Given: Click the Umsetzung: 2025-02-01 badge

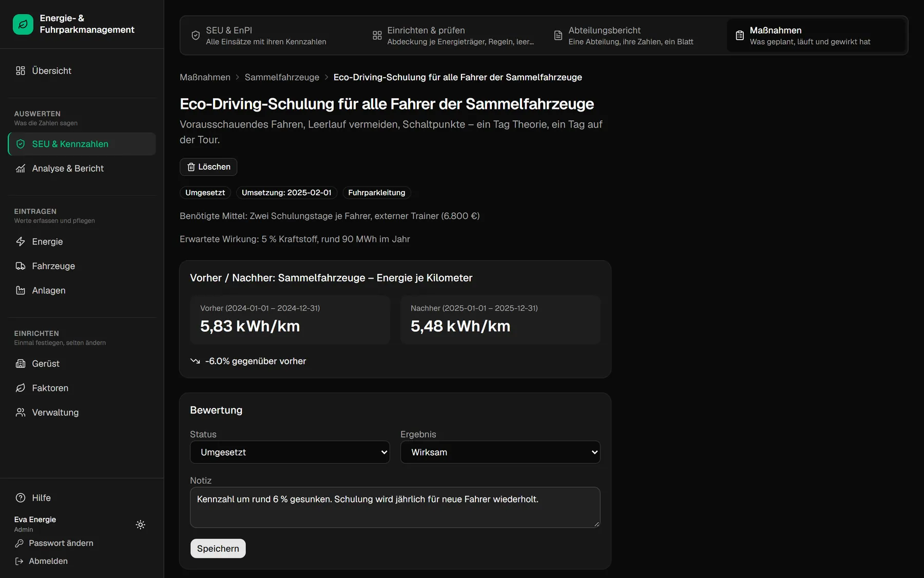Looking at the screenshot, I should [286, 193].
